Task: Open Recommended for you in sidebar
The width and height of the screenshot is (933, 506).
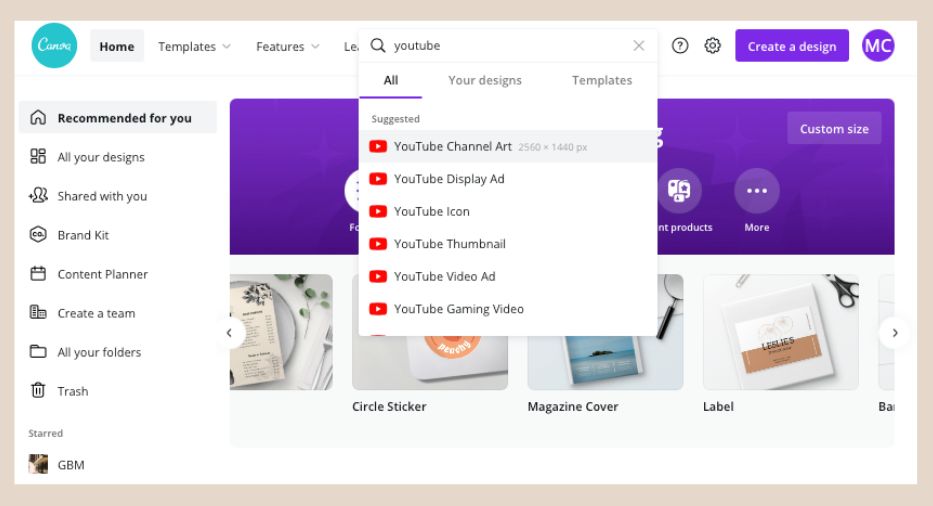Action: tap(118, 118)
